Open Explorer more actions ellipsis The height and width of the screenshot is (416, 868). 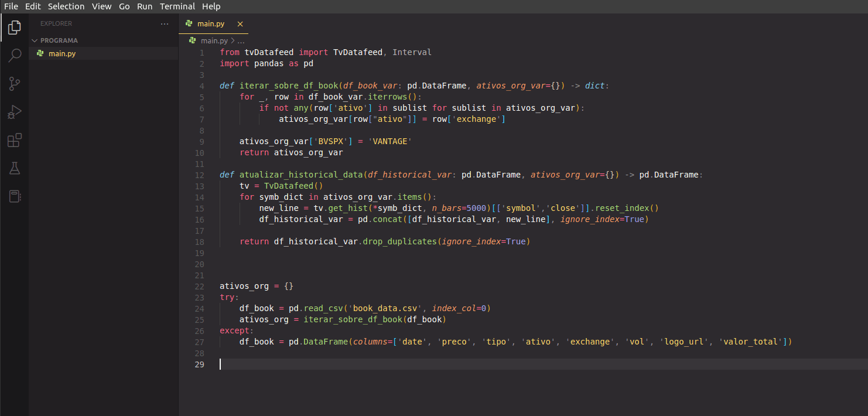pyautogui.click(x=165, y=24)
